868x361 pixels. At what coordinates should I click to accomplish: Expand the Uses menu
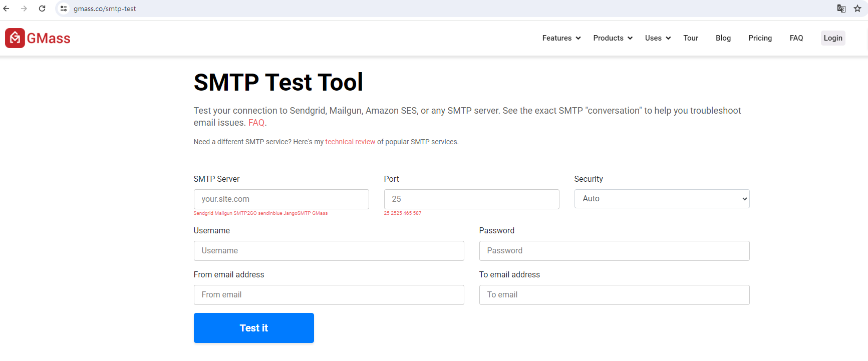click(x=658, y=38)
